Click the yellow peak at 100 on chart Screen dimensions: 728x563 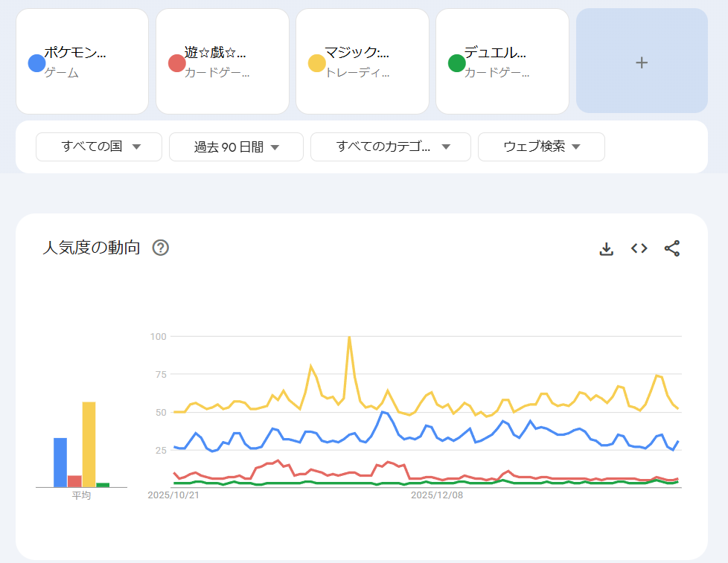349,337
